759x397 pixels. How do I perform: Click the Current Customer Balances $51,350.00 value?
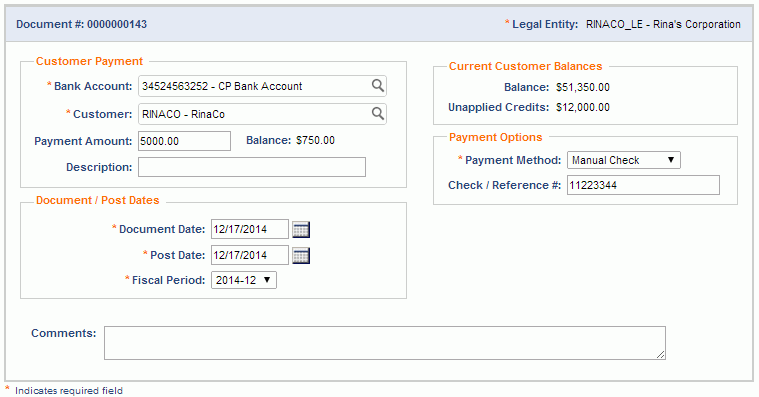(x=583, y=87)
